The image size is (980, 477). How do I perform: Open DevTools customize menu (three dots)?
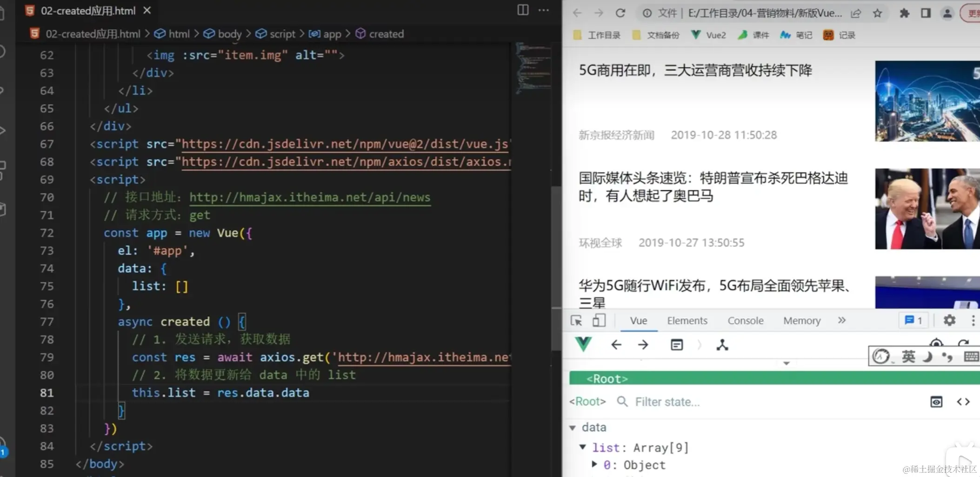pyautogui.click(x=973, y=321)
